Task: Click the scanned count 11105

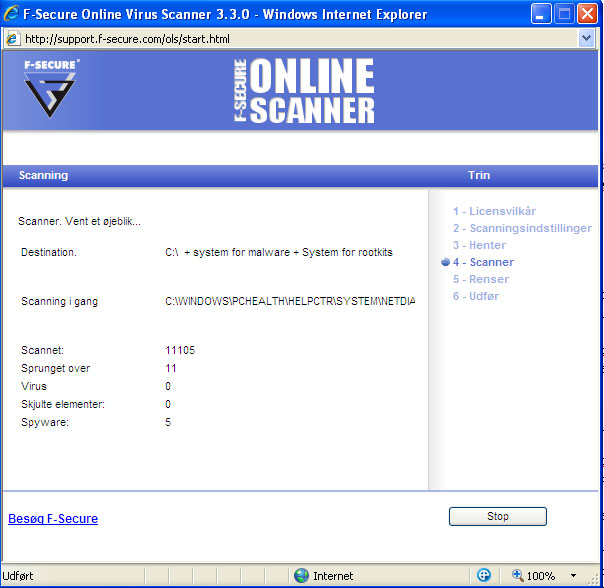Action: [180, 350]
